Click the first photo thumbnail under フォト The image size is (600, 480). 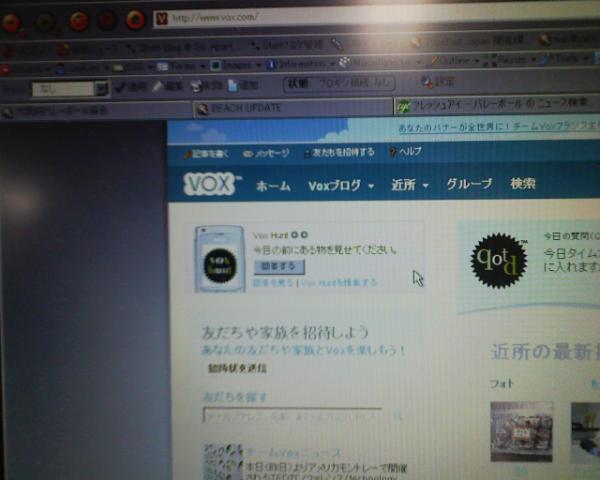coord(522,432)
